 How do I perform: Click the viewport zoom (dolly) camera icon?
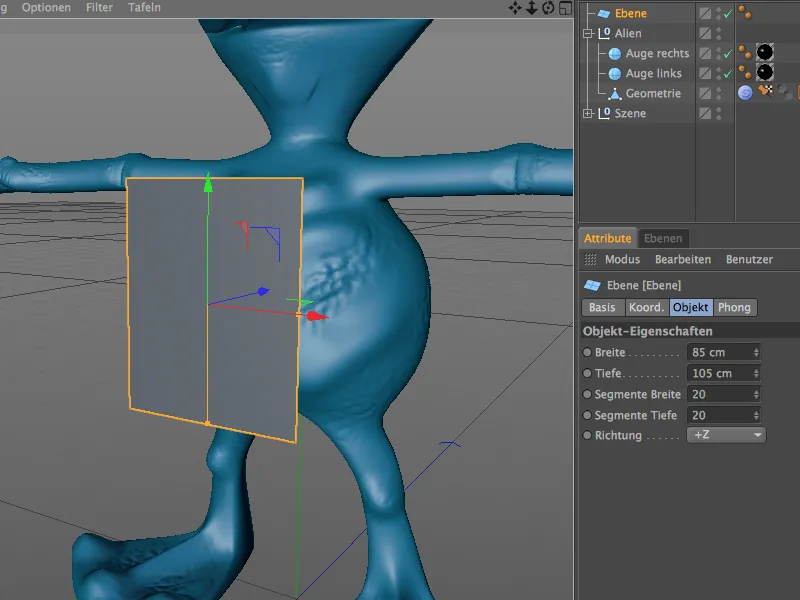(531, 8)
